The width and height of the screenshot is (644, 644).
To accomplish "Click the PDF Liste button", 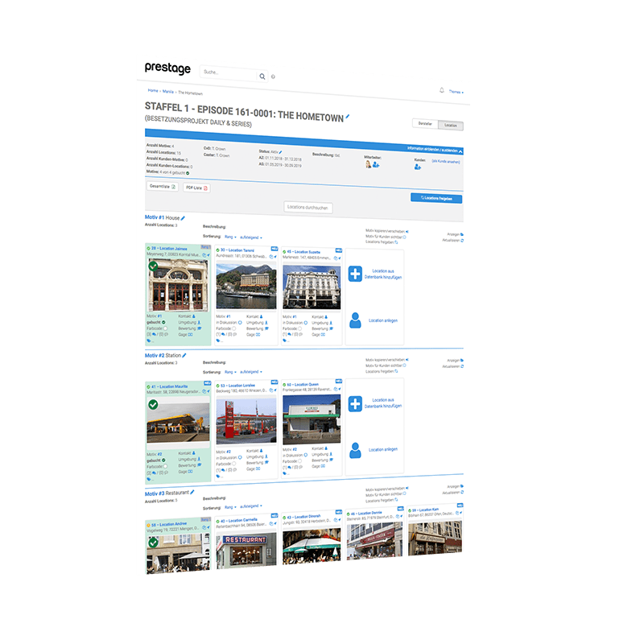I will click(196, 188).
